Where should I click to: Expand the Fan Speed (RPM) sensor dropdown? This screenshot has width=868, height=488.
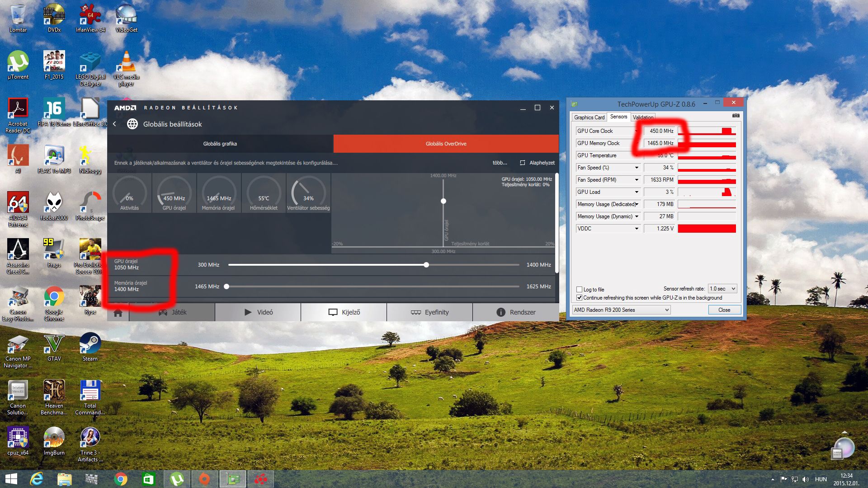[x=637, y=180]
